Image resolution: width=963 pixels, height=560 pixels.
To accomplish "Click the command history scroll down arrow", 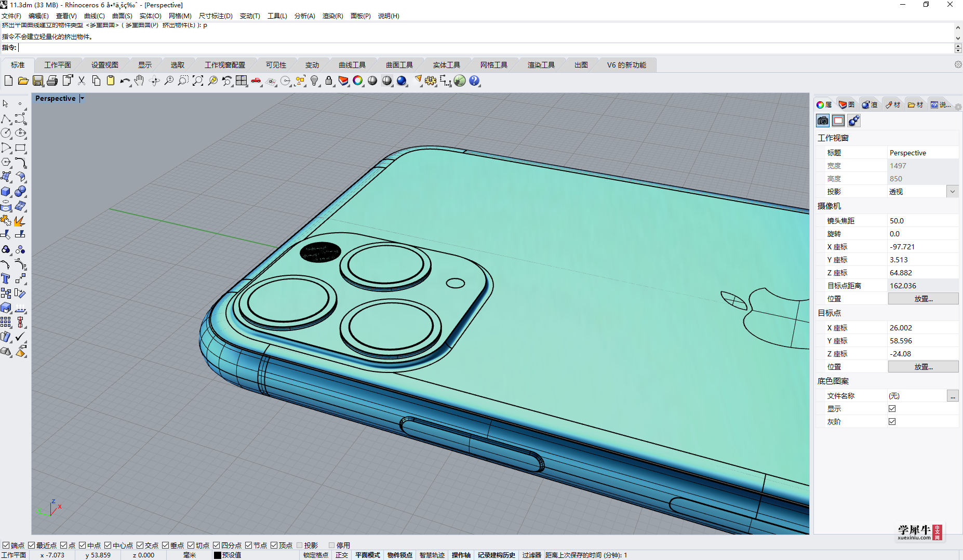I will [x=958, y=38].
